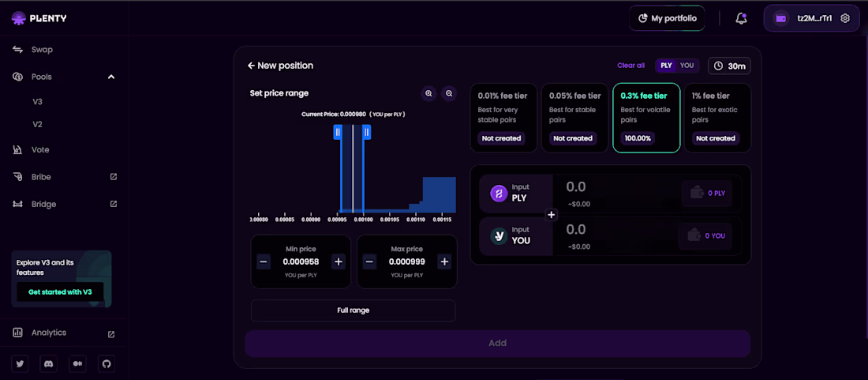Click the YOU token icon
868x380 pixels.
499,236
